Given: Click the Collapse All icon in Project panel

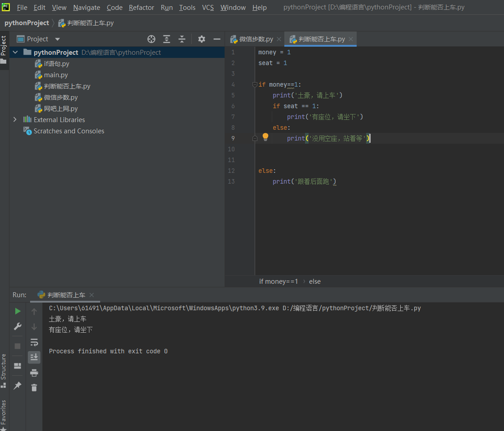Looking at the screenshot, I should click(x=182, y=39).
